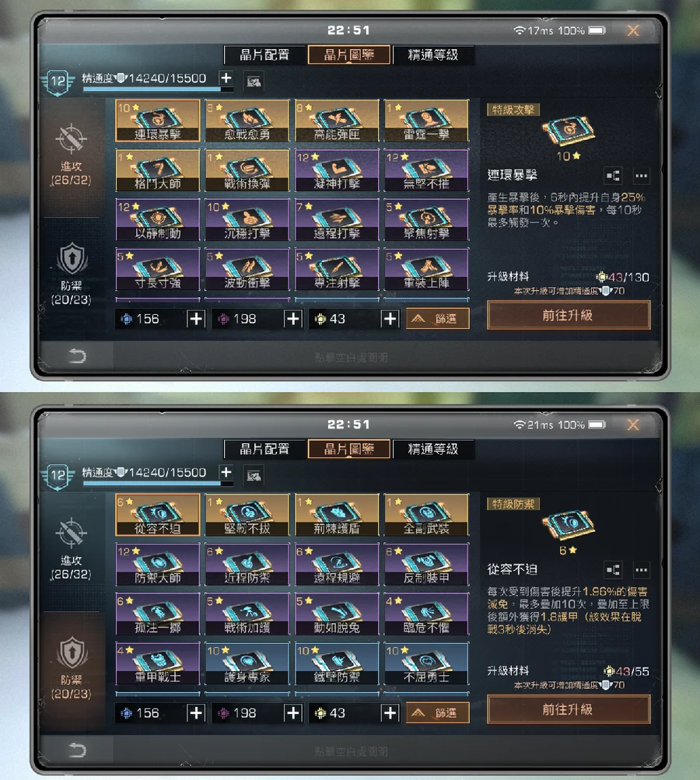Select the 動如脫兔 chip card

coord(337,614)
